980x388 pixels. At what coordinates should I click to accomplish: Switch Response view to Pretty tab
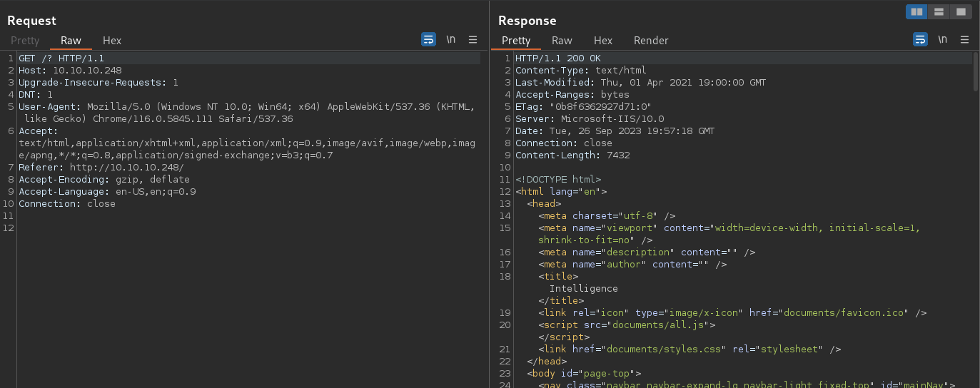point(516,41)
